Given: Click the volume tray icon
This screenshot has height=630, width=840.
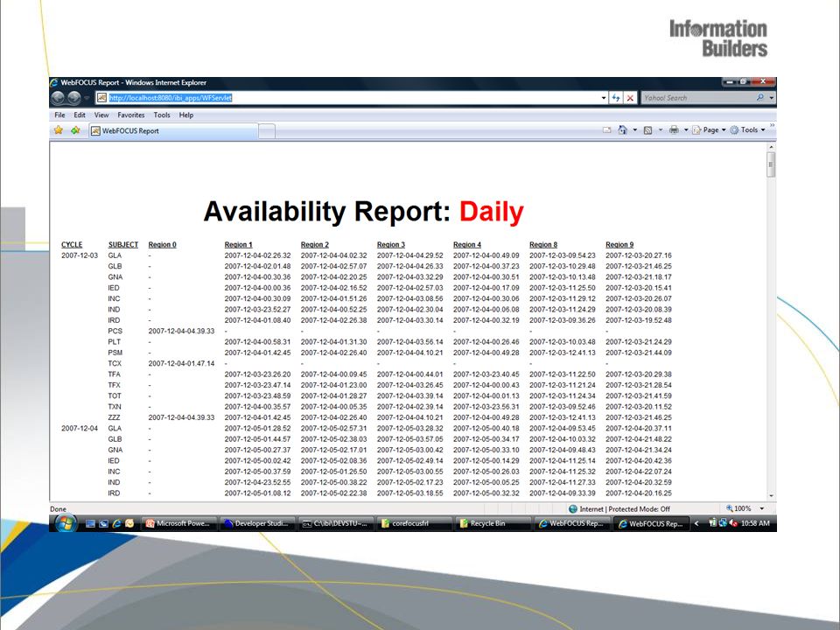Looking at the screenshot, I should coord(732,523).
